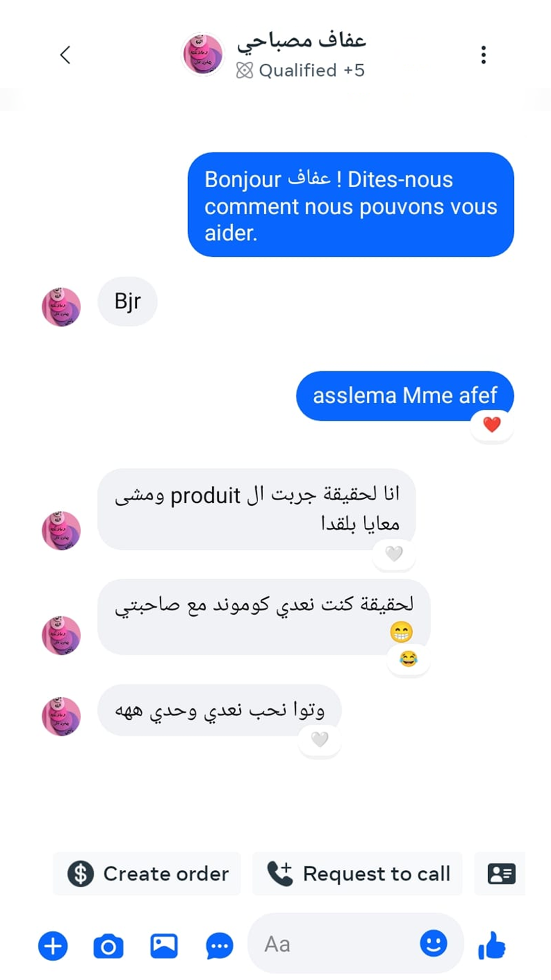Tap white heart under produit message

point(394,554)
